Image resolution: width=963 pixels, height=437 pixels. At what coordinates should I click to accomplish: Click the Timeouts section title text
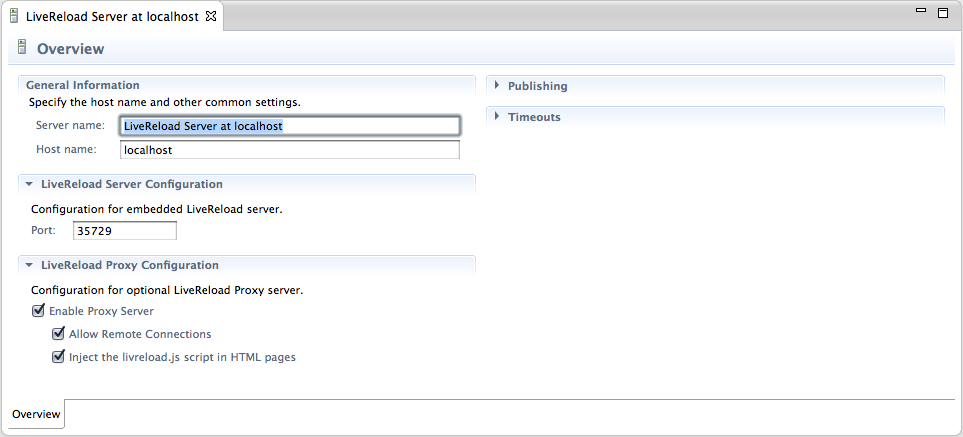tap(534, 117)
